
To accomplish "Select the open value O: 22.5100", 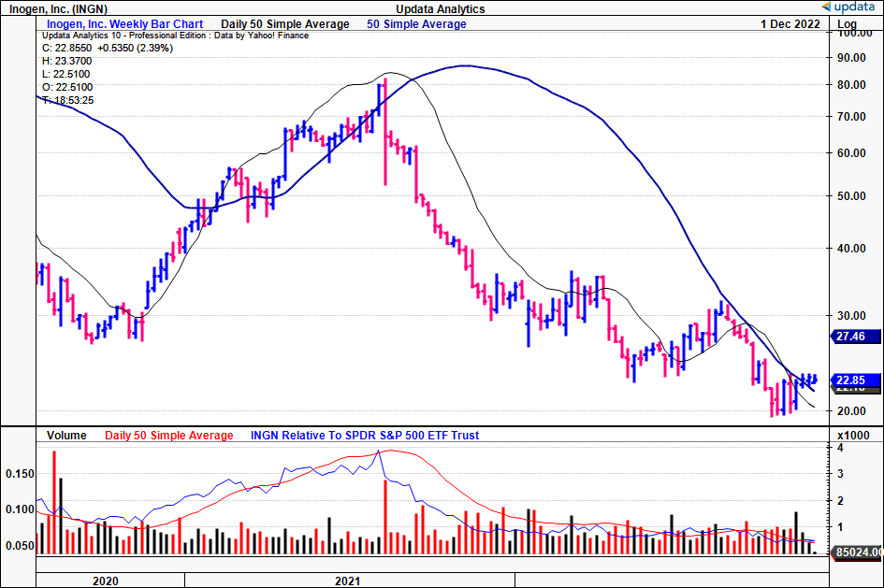I will coord(67,87).
